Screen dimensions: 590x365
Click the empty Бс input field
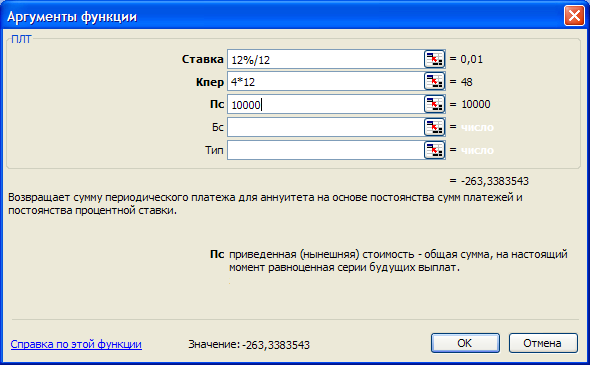click(325, 127)
